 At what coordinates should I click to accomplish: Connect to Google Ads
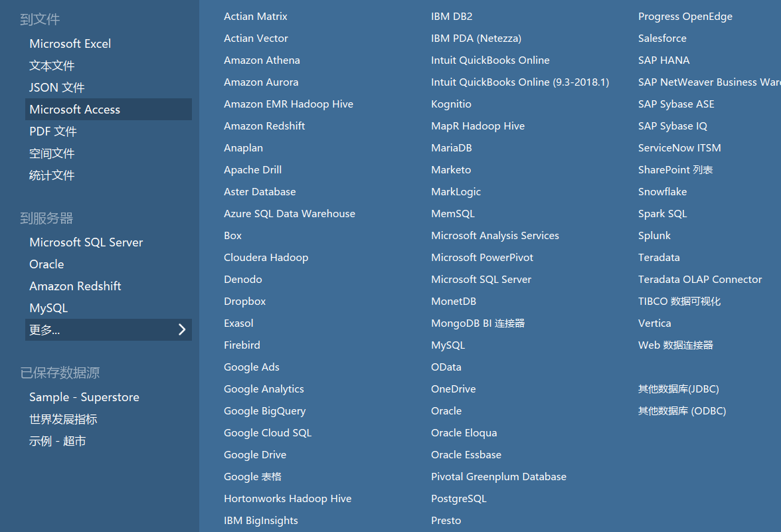click(x=252, y=367)
